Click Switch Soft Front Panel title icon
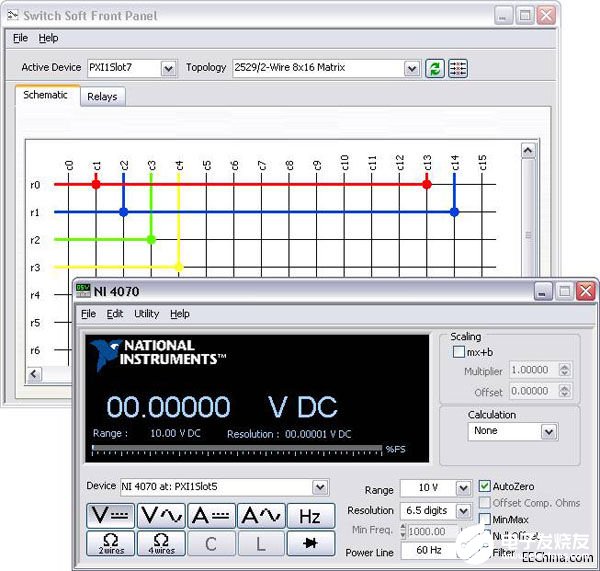The image size is (600, 571). [x=13, y=15]
